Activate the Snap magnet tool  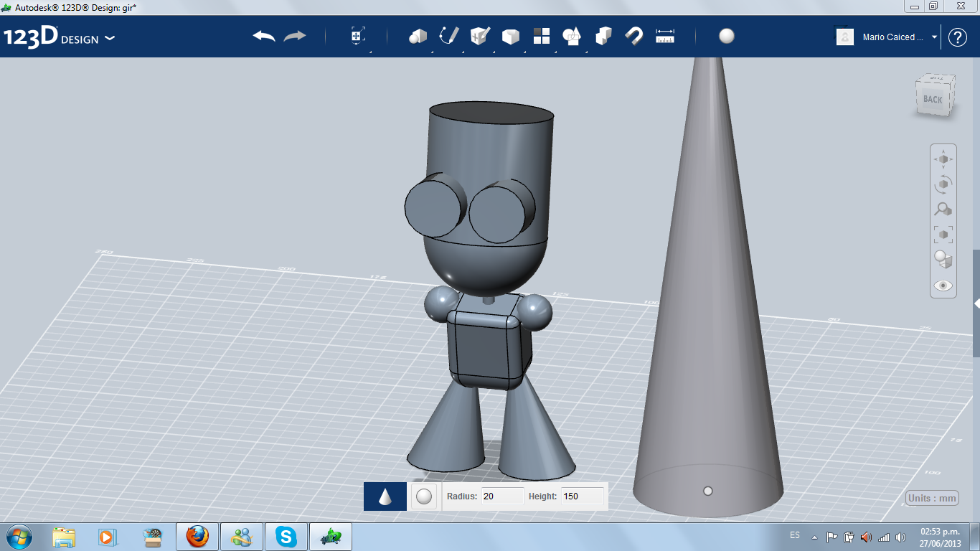[x=633, y=36]
